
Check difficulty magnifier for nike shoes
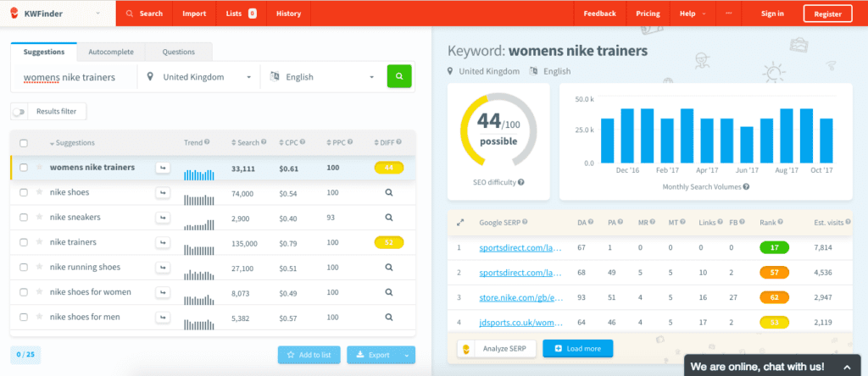388,192
